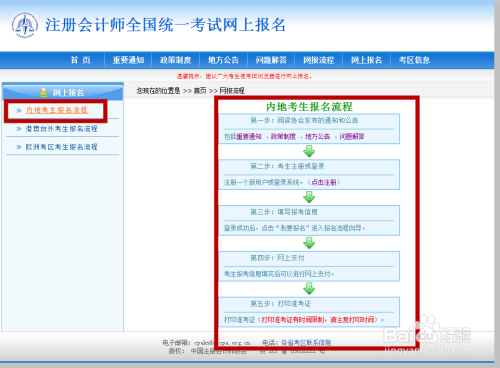The width and height of the screenshot is (500, 368).
Task: Click the user icon in 网上报名 sidebar header
Action: (43, 92)
